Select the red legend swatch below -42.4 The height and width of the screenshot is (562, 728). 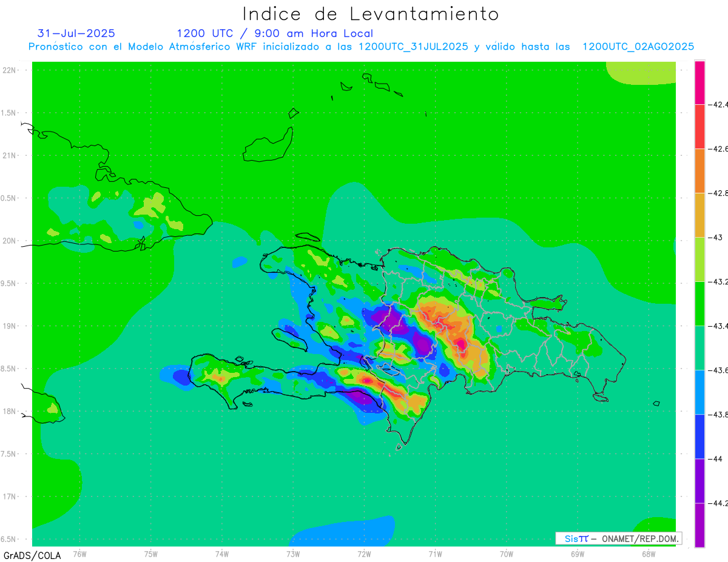699,127
